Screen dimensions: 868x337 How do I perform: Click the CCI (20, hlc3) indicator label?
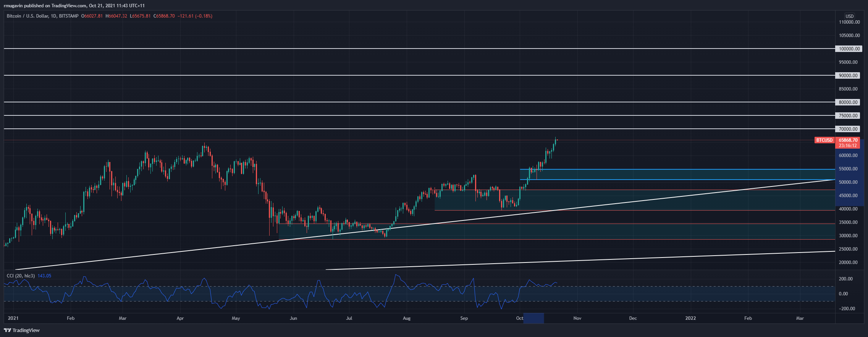(21, 275)
